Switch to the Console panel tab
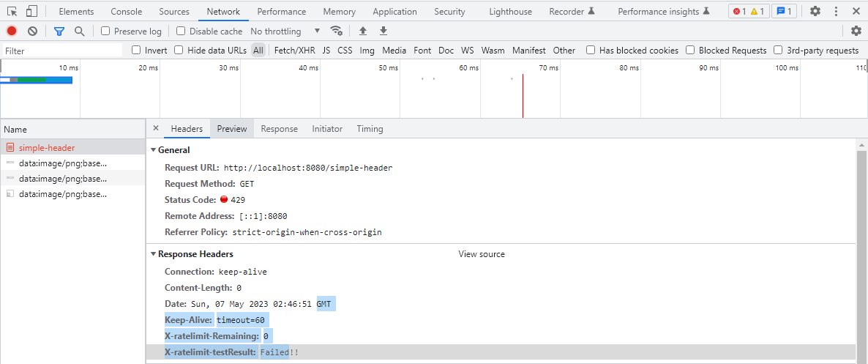 (x=126, y=12)
